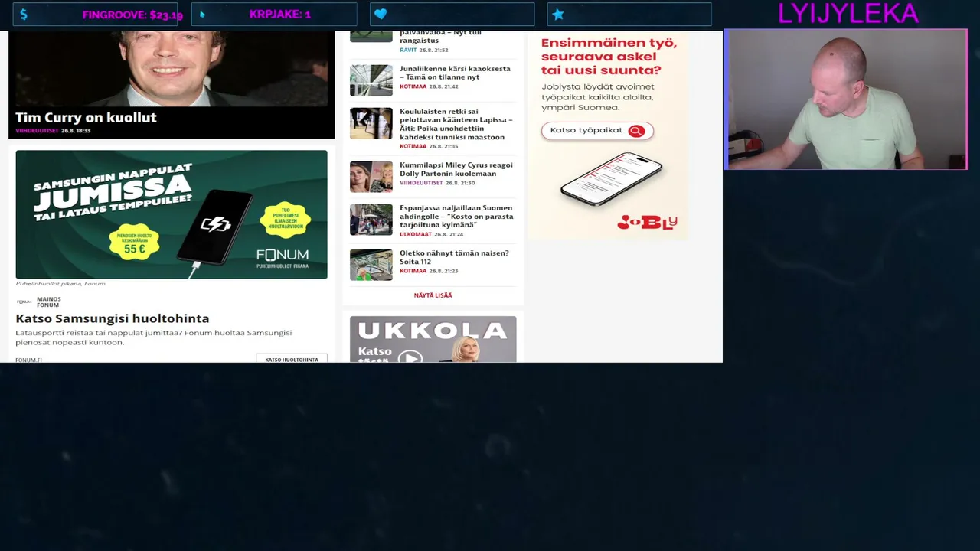
Task: Click the "Puhelinhuollot pikana, Fonum" caption
Action: point(60,284)
